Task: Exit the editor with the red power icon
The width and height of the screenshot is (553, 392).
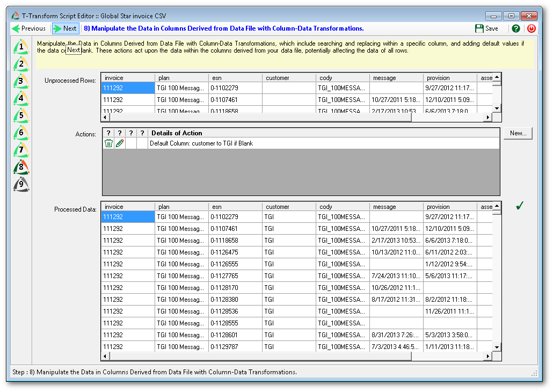Action: pos(532,28)
